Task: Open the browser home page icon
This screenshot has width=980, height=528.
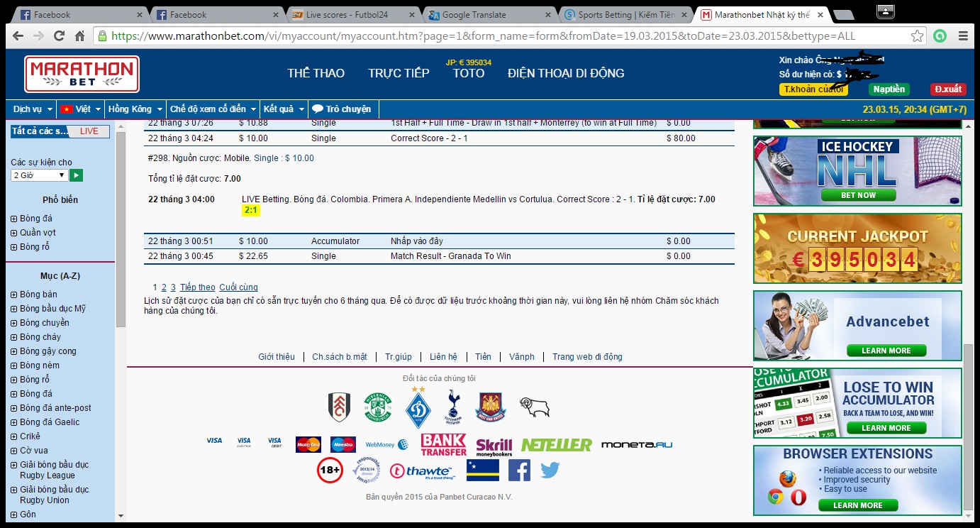Action: pos(80,36)
